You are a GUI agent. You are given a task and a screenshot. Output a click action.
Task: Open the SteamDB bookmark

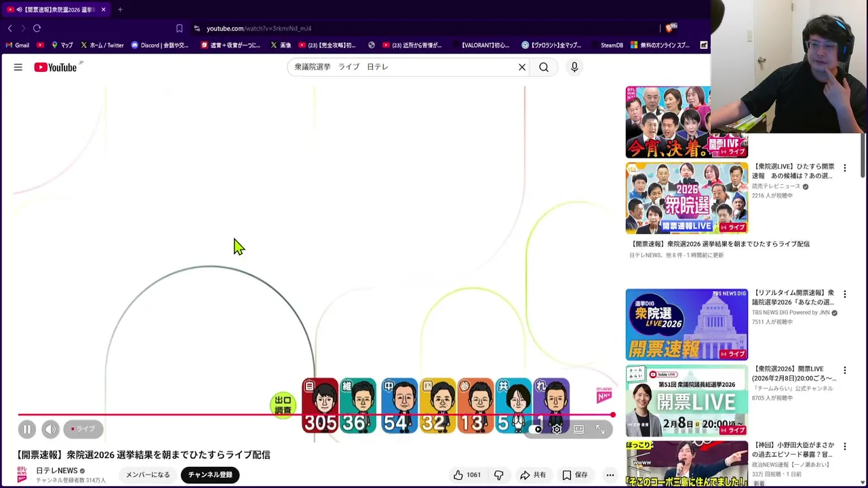point(607,45)
